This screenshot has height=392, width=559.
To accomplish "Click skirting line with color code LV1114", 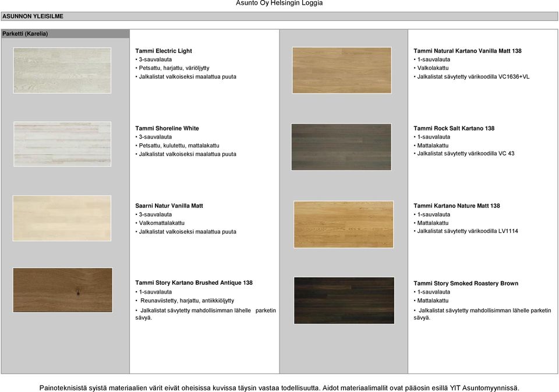I will tap(466, 231).
